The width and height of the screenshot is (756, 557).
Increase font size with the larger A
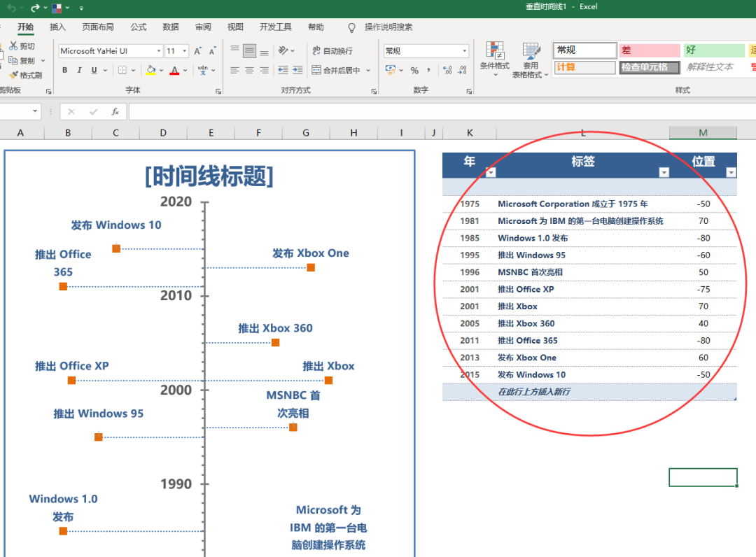tap(197, 50)
